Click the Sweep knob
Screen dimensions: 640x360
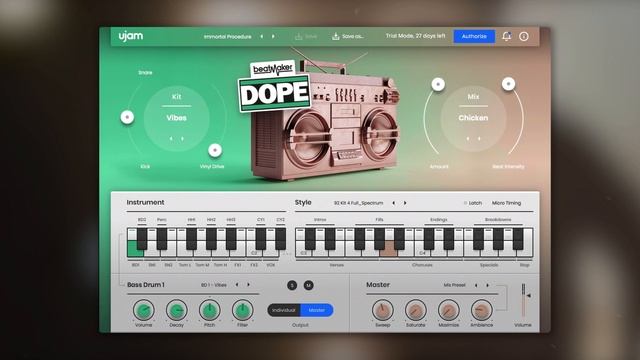click(383, 311)
